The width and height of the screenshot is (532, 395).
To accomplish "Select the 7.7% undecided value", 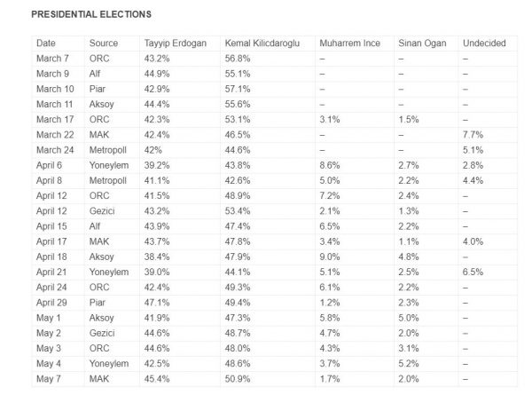I will [x=474, y=134].
